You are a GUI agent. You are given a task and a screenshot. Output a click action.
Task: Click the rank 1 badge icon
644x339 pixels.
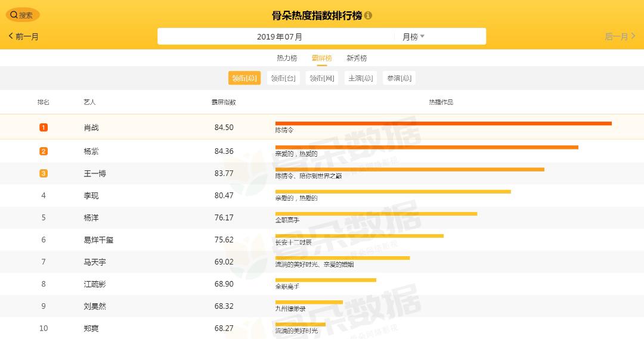point(44,127)
